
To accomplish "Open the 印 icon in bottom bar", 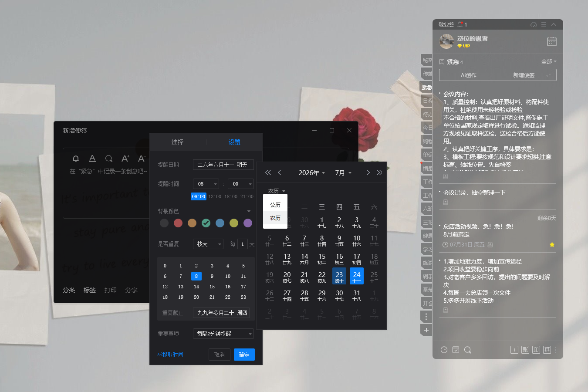I will point(536,350).
